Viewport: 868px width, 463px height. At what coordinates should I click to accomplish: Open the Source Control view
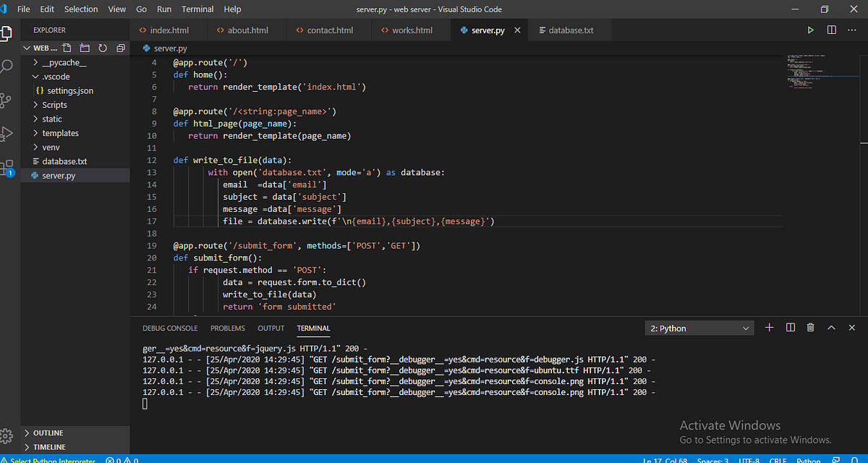tap(7, 100)
